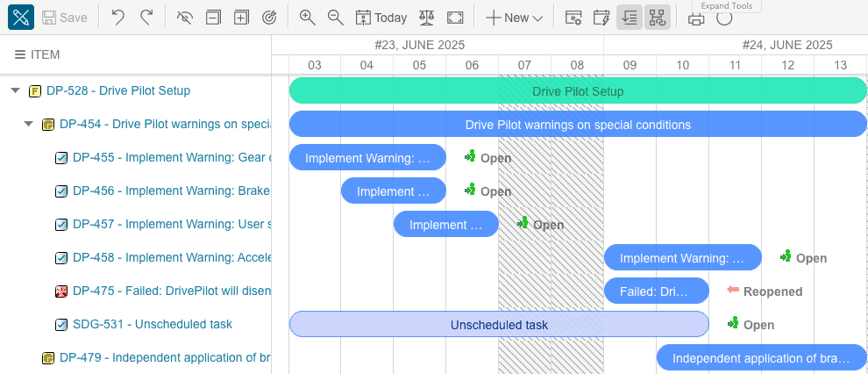This screenshot has width=868, height=374.
Task: Click the balance scales icon
Action: 427,18
